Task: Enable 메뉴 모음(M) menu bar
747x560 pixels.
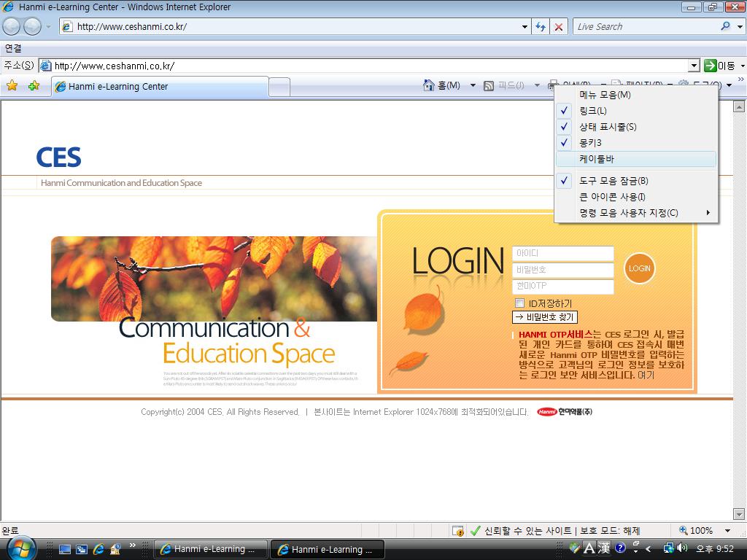Action: point(636,95)
